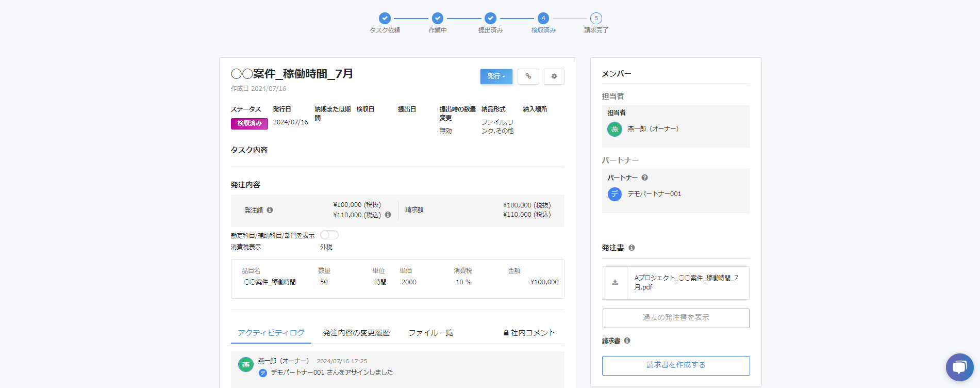Click step 3 提出済み check circle

(490, 18)
